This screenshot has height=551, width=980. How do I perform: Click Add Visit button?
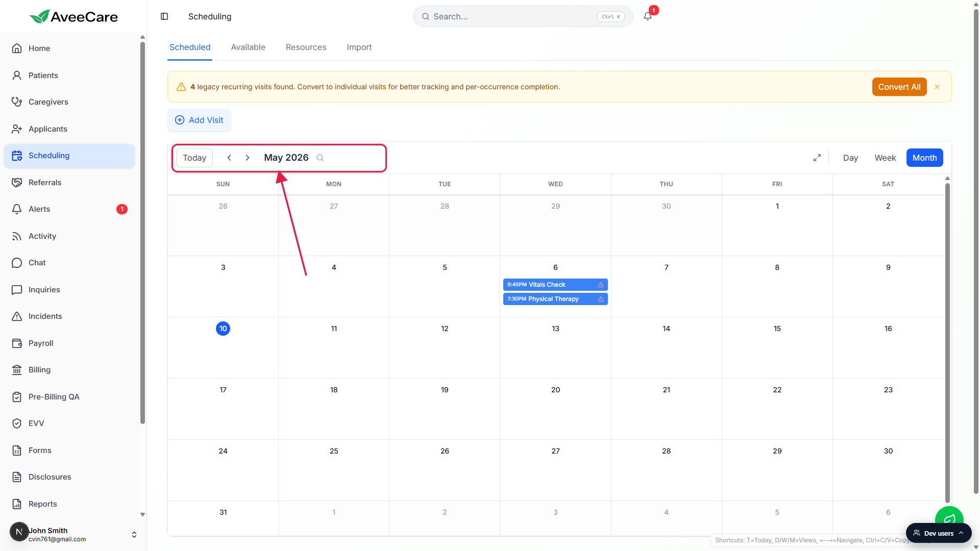[x=199, y=120]
